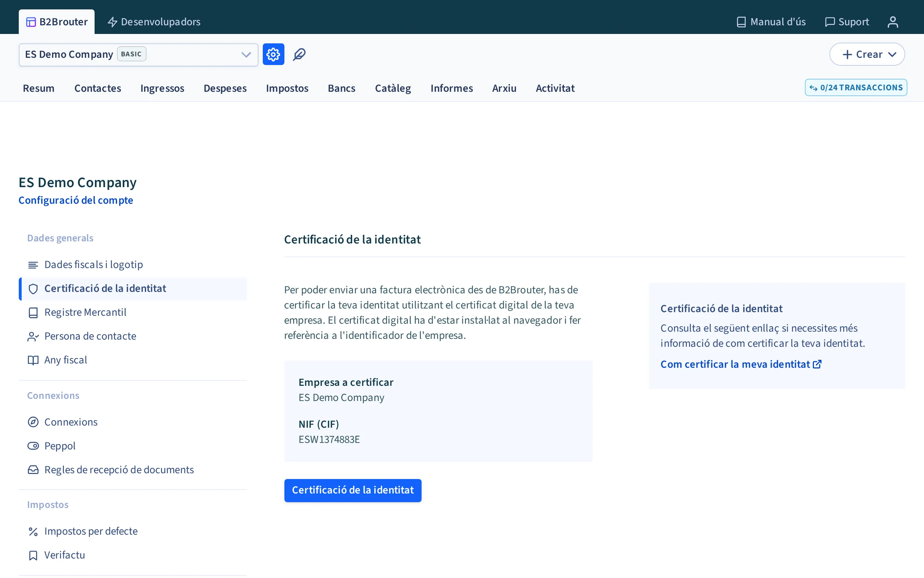924x578 pixels.
Task: Click the book icon beside Registre Mercantil
Action: [33, 313]
